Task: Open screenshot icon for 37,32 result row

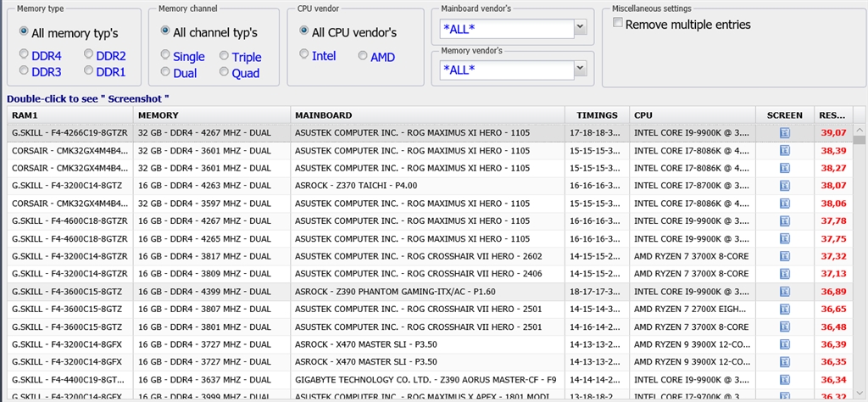Action: 785,256
